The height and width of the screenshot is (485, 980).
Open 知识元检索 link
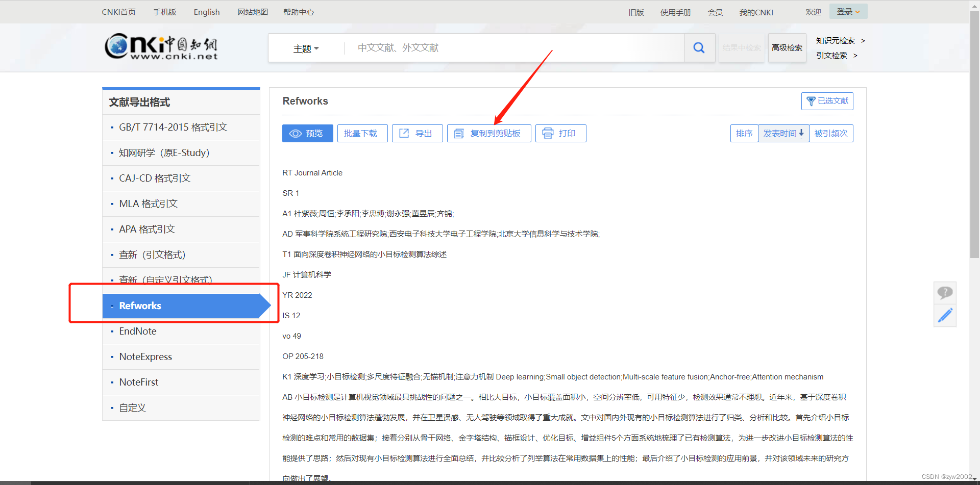pos(840,41)
